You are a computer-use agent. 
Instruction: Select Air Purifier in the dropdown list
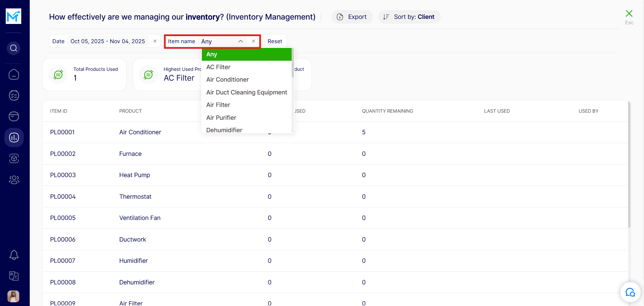click(221, 118)
